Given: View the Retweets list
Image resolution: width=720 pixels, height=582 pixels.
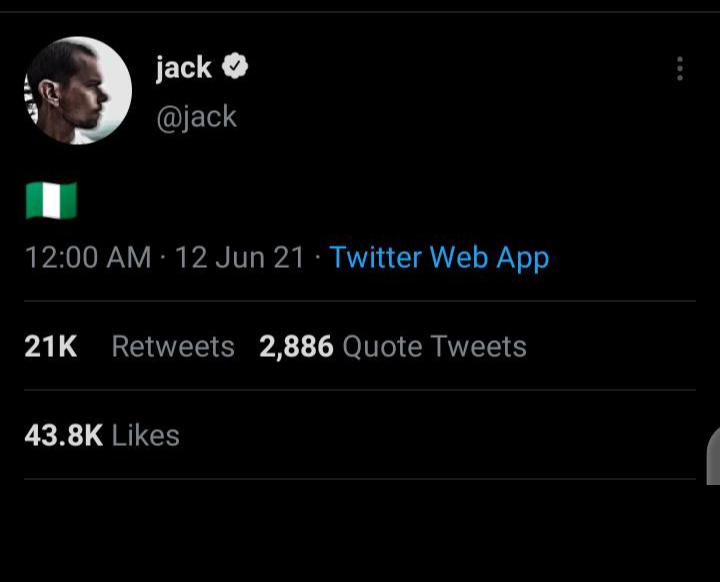Looking at the screenshot, I should (173, 346).
